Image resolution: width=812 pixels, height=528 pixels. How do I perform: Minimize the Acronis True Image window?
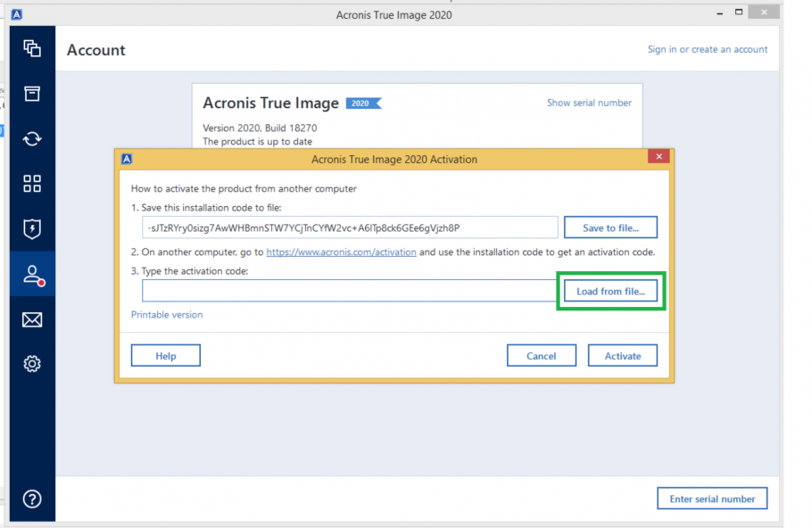click(x=720, y=13)
